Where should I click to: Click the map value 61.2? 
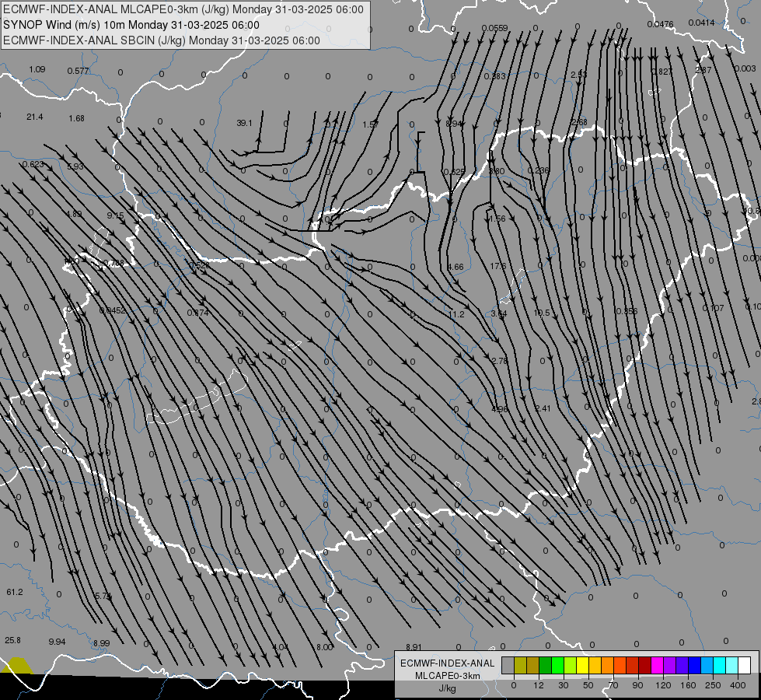tap(15, 592)
